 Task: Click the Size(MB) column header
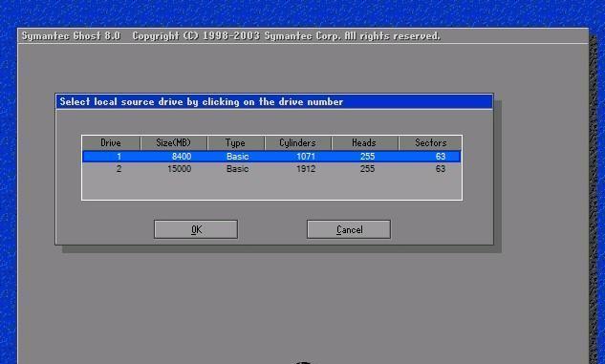pos(174,143)
